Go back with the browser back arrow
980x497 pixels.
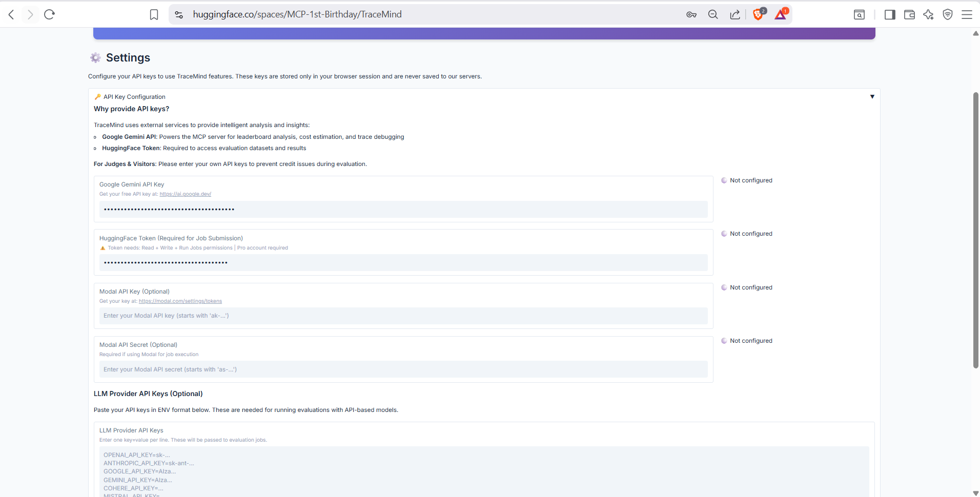click(x=11, y=14)
